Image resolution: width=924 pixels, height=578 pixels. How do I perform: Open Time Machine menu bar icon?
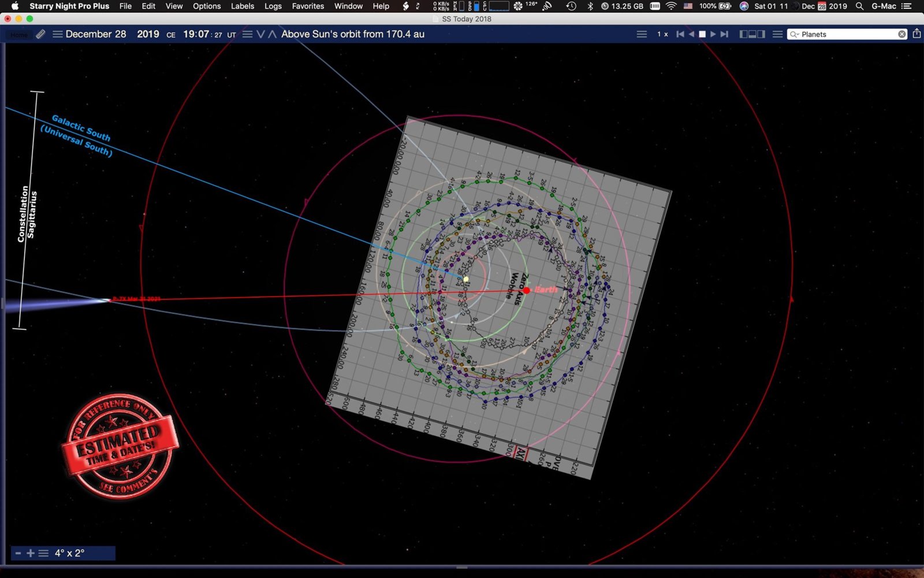point(571,6)
